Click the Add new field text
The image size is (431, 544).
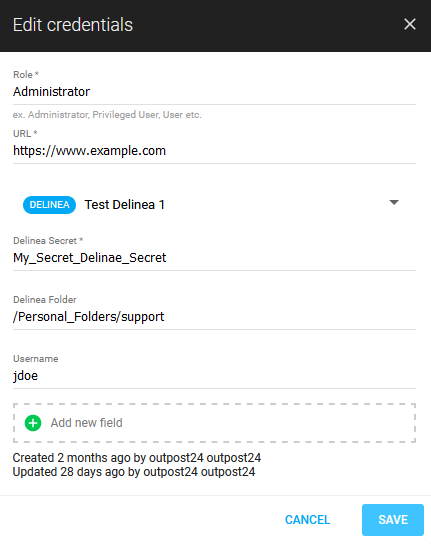click(86, 423)
